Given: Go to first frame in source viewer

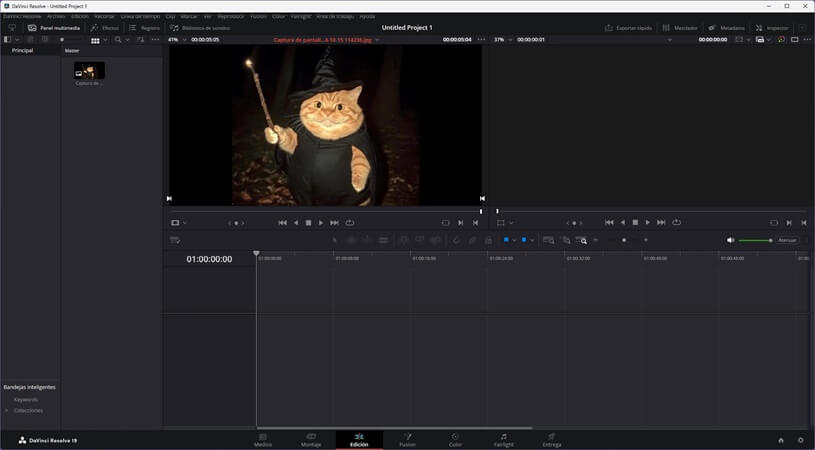Looking at the screenshot, I should (282, 222).
